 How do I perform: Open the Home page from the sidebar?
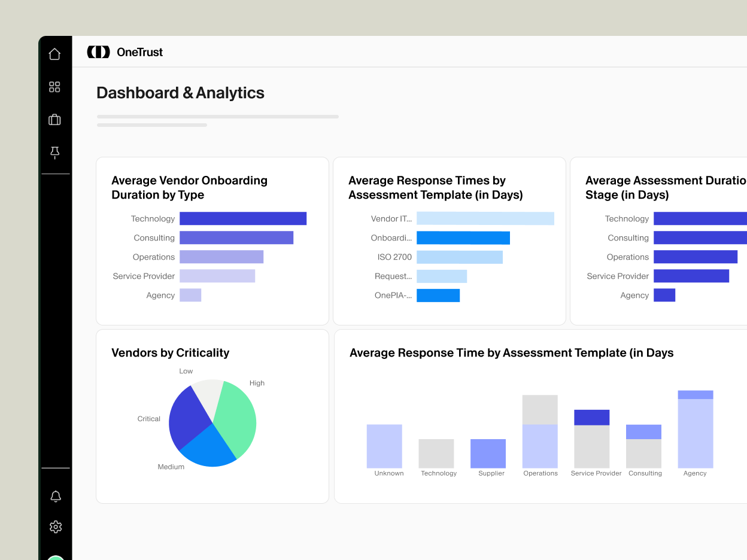pos(55,53)
